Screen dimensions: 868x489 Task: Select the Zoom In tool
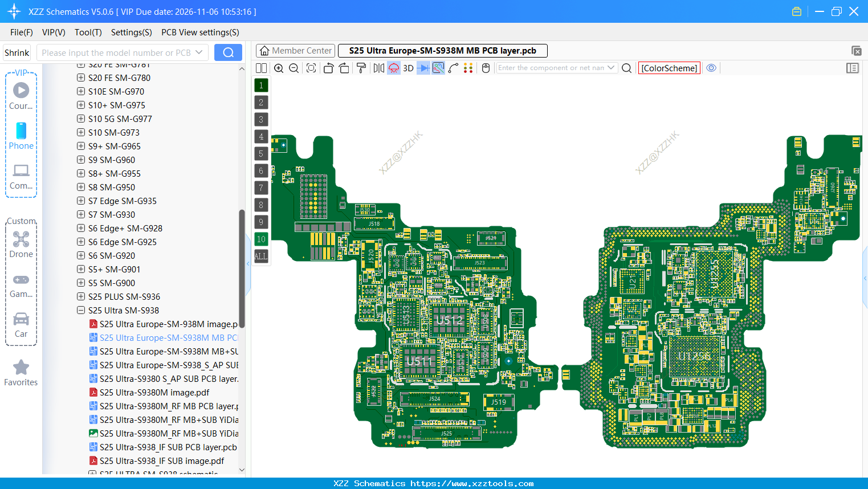pos(279,68)
